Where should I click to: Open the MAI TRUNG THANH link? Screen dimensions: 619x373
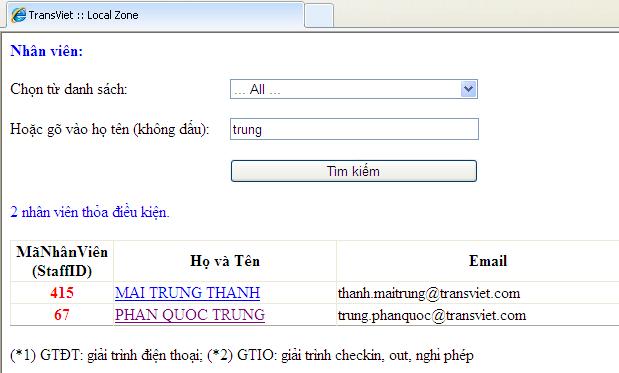(188, 293)
